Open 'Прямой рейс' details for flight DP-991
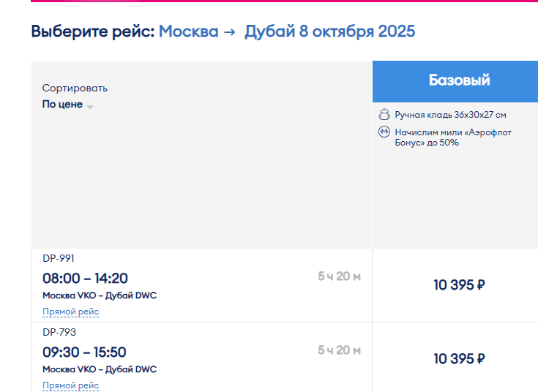This screenshot has width=538, height=392. [71, 312]
